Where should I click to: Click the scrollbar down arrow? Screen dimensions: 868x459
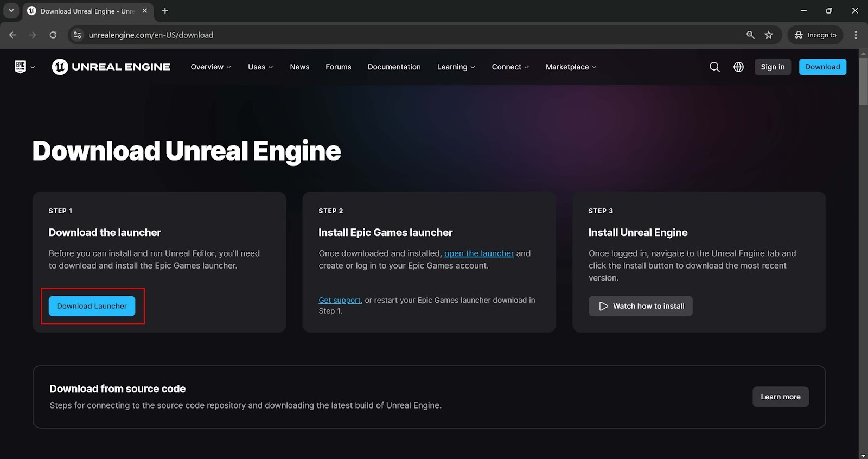point(863,455)
